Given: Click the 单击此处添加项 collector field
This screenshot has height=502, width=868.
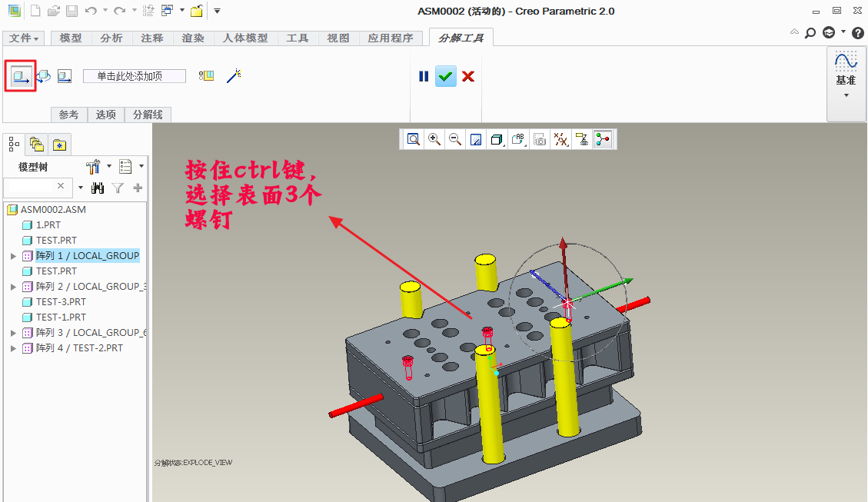Looking at the screenshot, I should click(x=135, y=76).
